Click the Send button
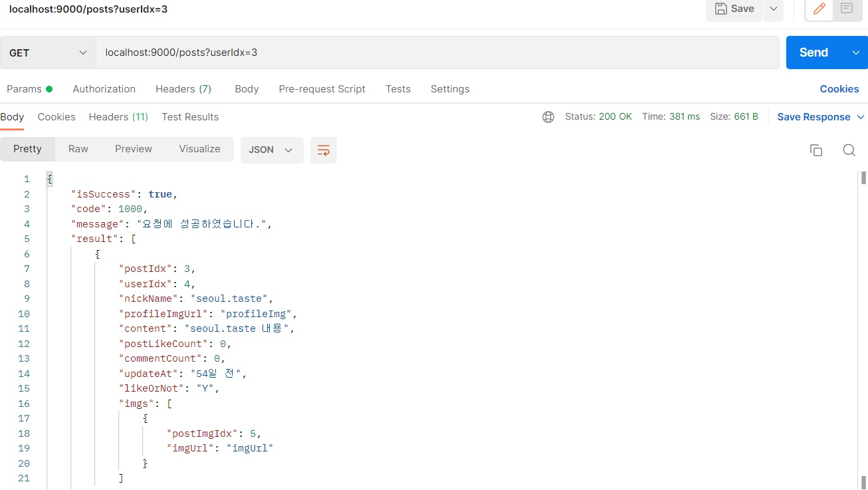Viewport: 868px width, 490px height. click(x=814, y=53)
